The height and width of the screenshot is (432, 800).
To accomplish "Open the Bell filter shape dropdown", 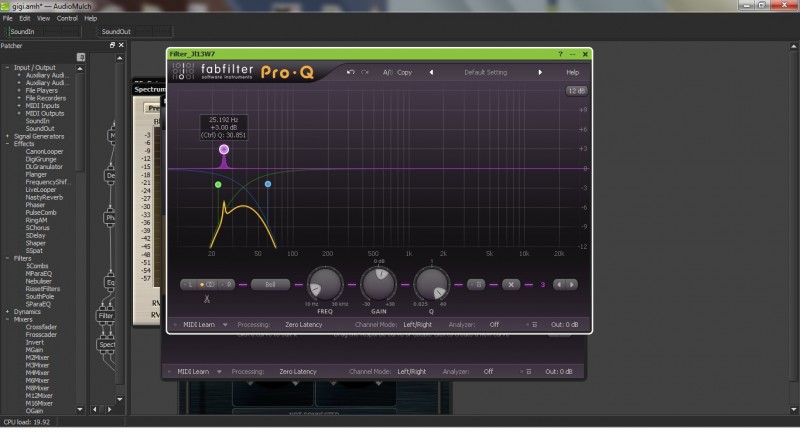I will [270, 285].
